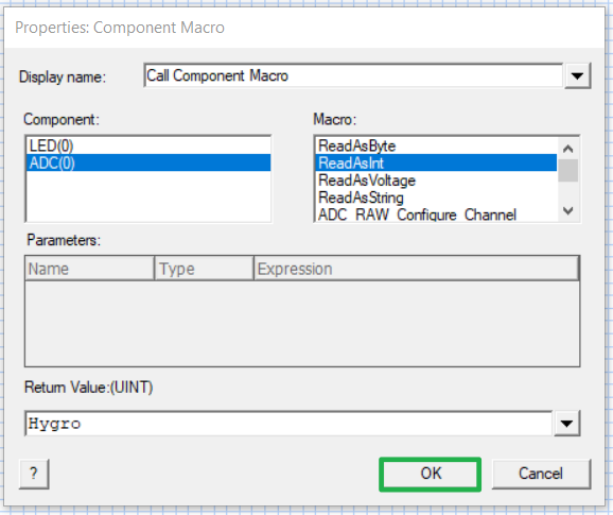Screen dimensions: 613x515
Task: Click the Display name text field
Action: pos(350,75)
